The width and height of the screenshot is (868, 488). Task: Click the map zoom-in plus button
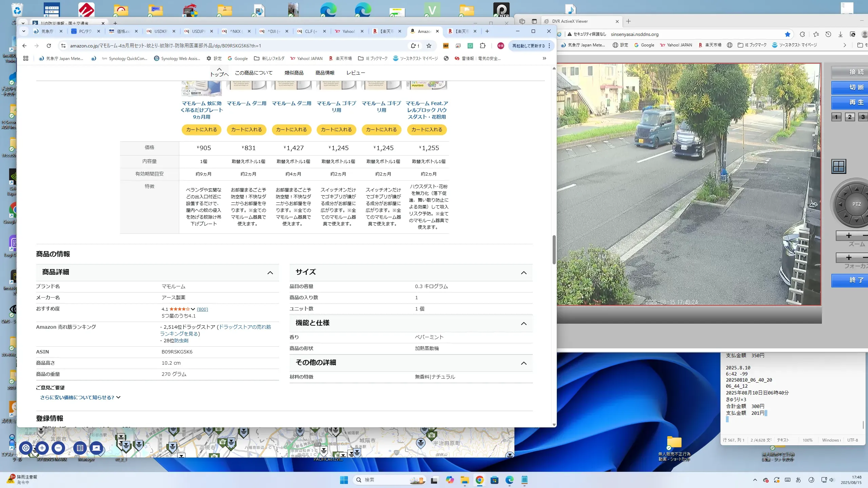(x=42, y=448)
